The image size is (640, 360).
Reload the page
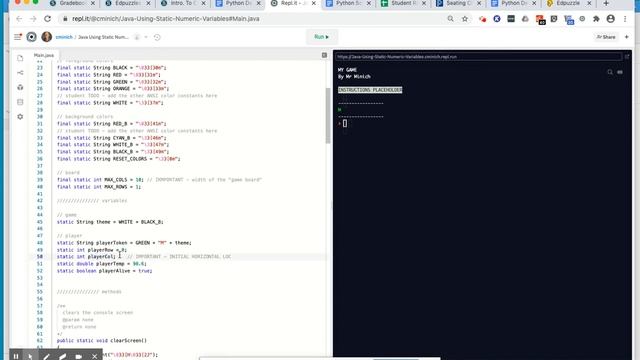tap(47, 19)
